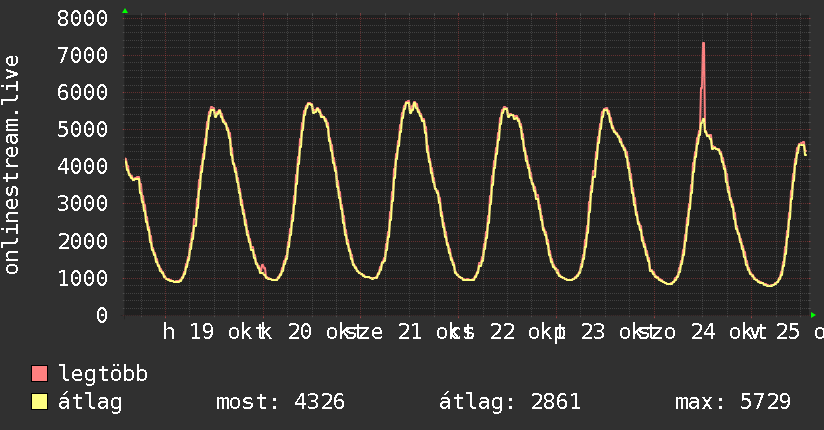Click the 'p 23 okt' date label

[604, 332]
